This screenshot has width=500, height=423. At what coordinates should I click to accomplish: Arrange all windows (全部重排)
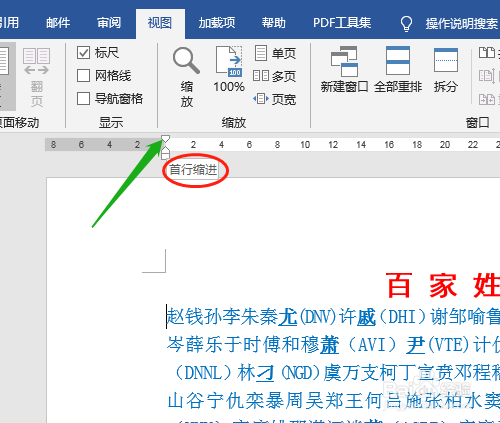click(398, 70)
